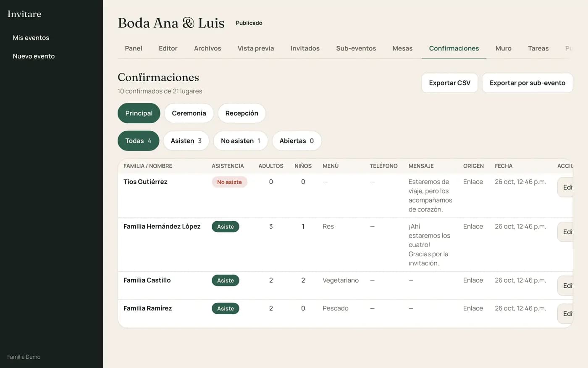Click the No asiste badge for Tíos Gutiérrez
This screenshot has height=368, width=588.
229,182
